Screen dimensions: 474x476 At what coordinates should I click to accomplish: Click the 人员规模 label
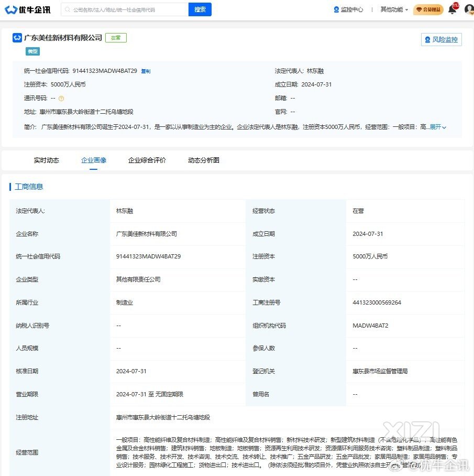(x=27, y=348)
